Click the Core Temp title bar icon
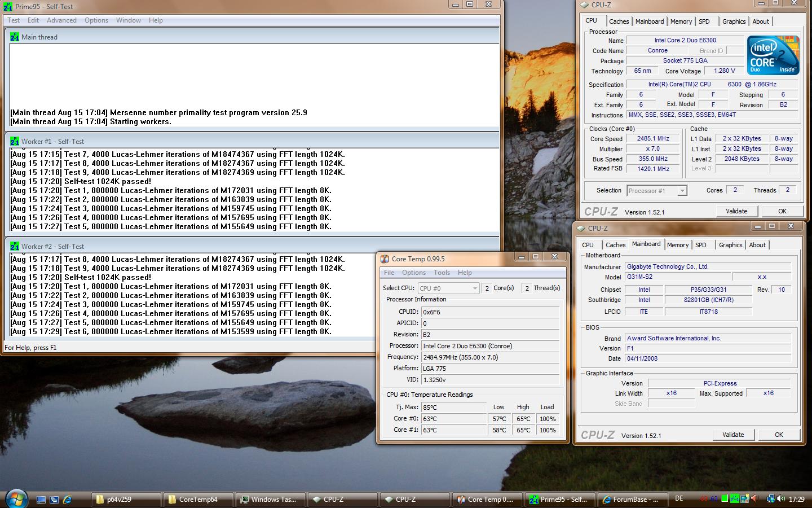 click(385, 259)
